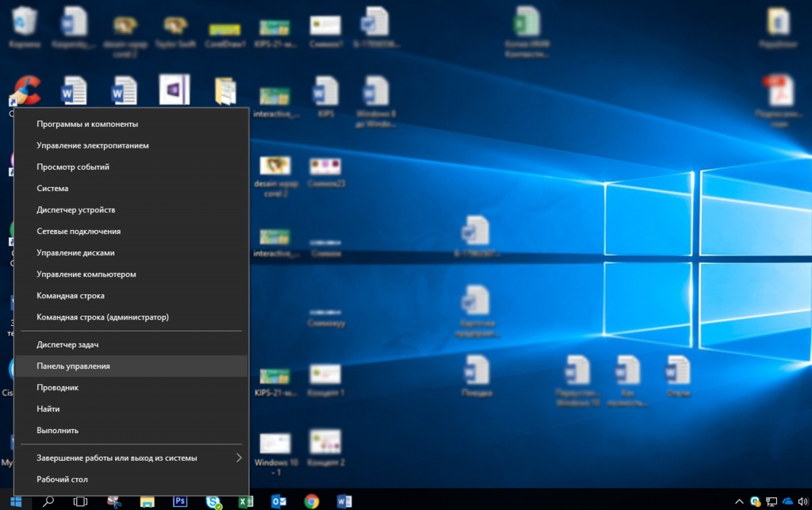Select the 'Windows 8 до Windo...' document icon

pos(376,102)
